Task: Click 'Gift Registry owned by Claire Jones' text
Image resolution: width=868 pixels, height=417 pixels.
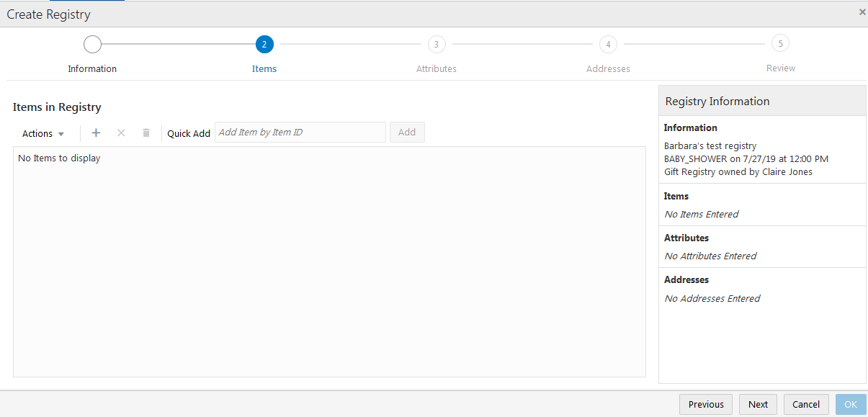Action: coord(738,172)
